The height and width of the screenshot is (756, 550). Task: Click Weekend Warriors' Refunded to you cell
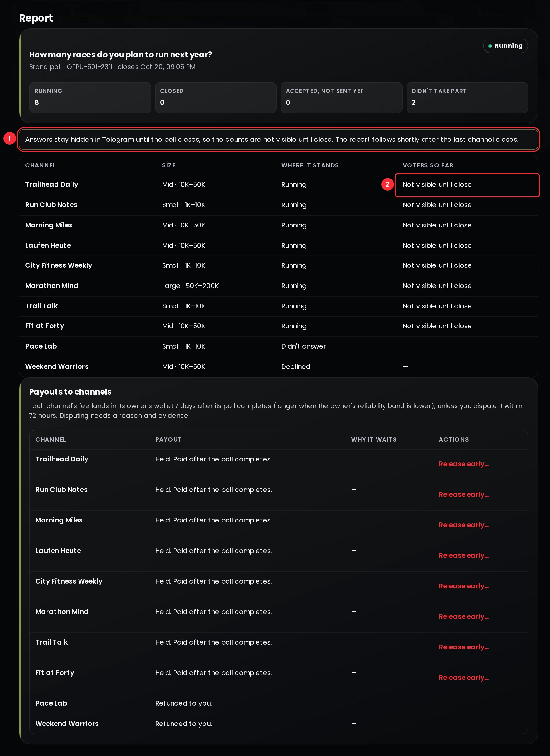[183, 724]
